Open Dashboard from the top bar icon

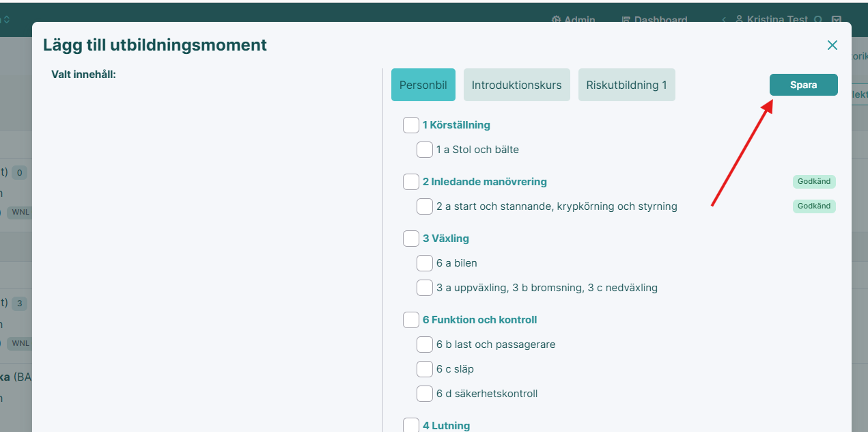pyautogui.click(x=626, y=20)
